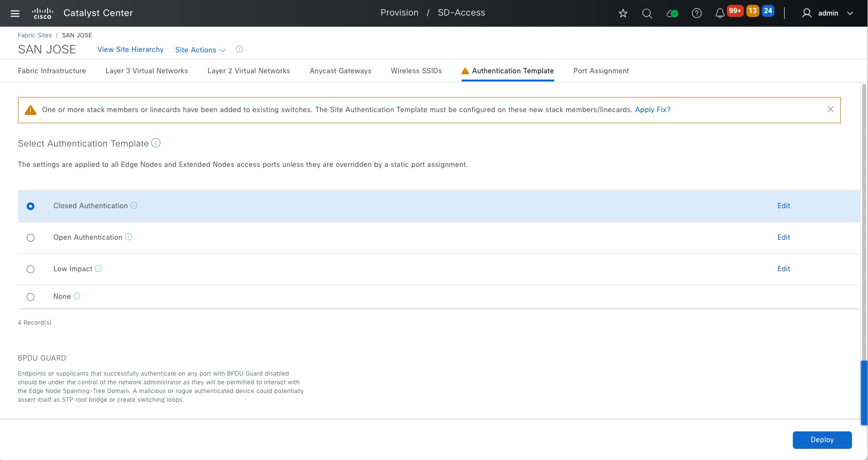
Task: Open the Anycast Gateways tab
Action: tap(340, 71)
